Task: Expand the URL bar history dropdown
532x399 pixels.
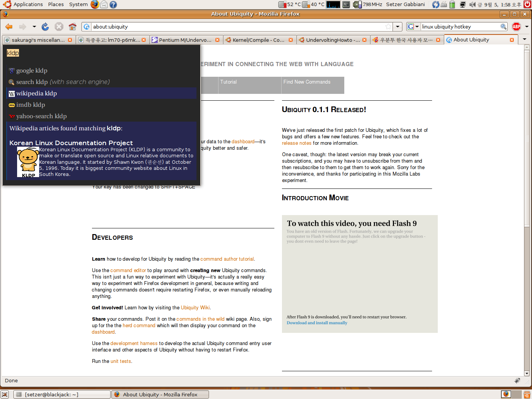Action: point(397,27)
